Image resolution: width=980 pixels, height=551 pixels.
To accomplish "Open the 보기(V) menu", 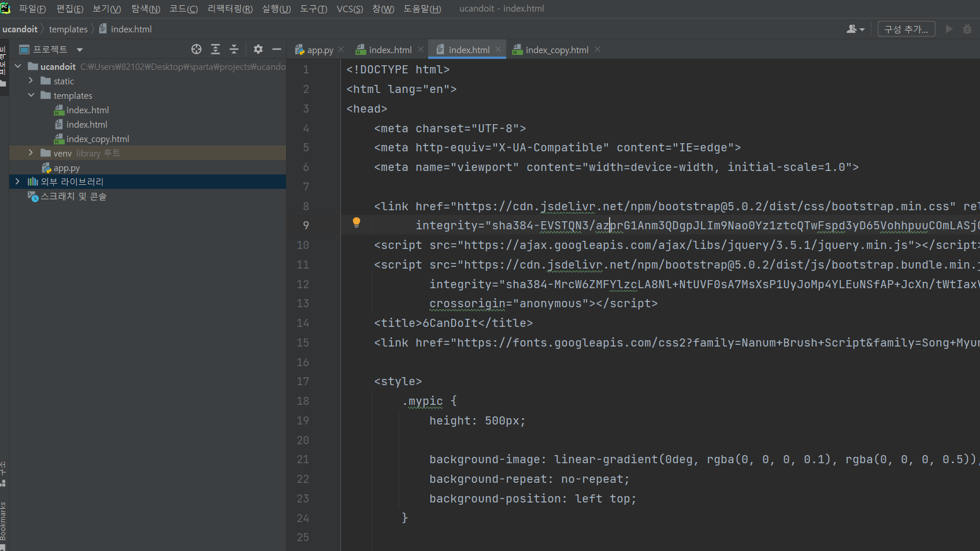I will [x=107, y=9].
